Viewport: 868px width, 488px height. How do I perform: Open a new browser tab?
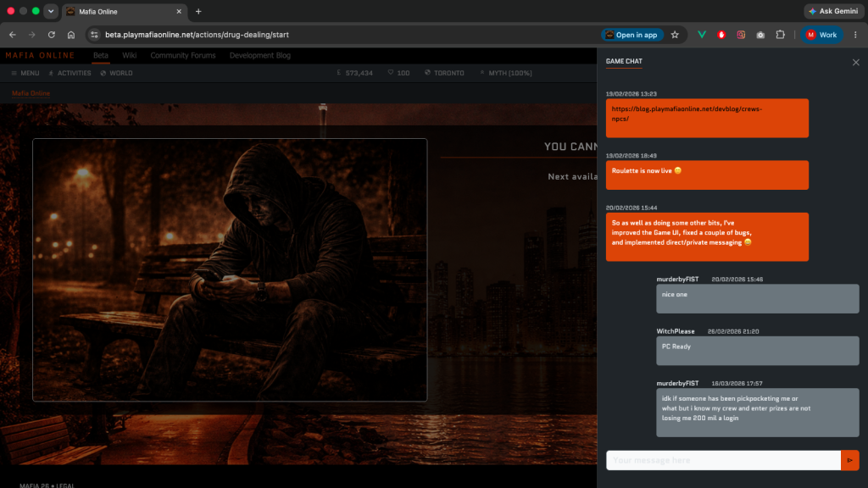(198, 12)
